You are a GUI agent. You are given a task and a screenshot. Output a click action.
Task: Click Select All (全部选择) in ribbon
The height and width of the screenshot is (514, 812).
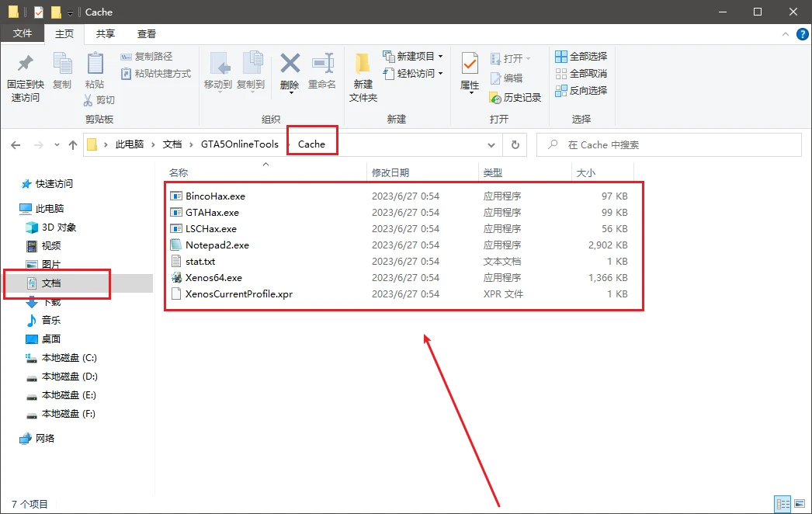[581, 57]
